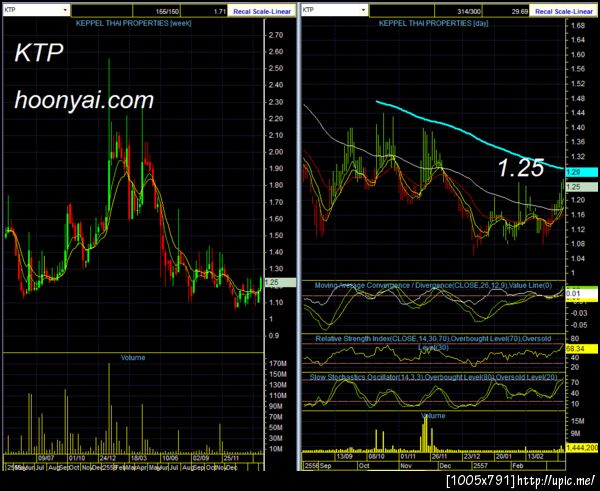
Task: Click the 1.25 price label on daily axis
Action: click(x=581, y=187)
